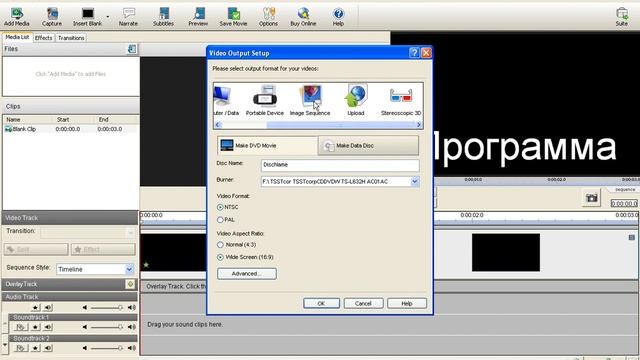Click the Overlay Track header icon
Image resolution: width=640 pixels, height=360 pixels.
tap(130, 284)
